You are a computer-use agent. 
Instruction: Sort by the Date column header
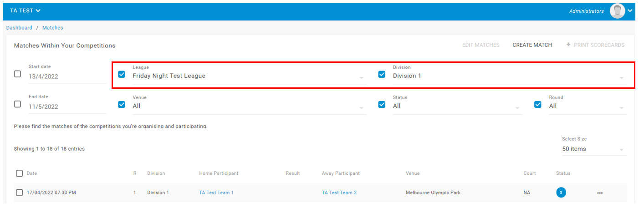(x=32, y=173)
